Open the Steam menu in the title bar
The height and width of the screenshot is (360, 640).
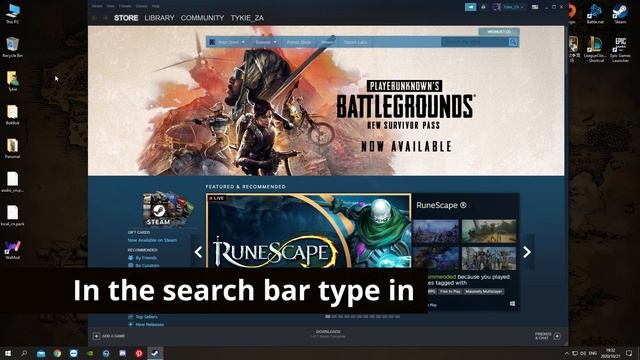[x=97, y=6]
